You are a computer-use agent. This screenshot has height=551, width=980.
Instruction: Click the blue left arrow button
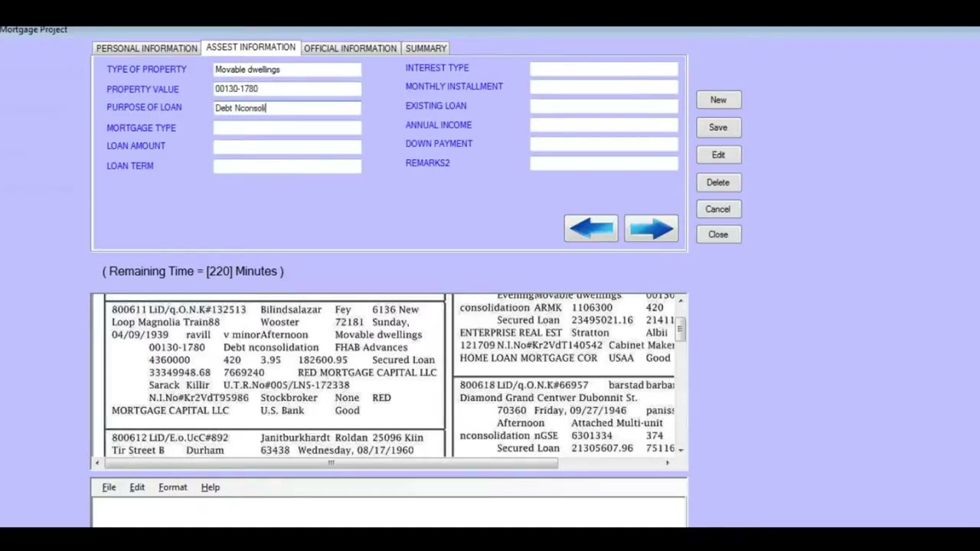point(591,229)
